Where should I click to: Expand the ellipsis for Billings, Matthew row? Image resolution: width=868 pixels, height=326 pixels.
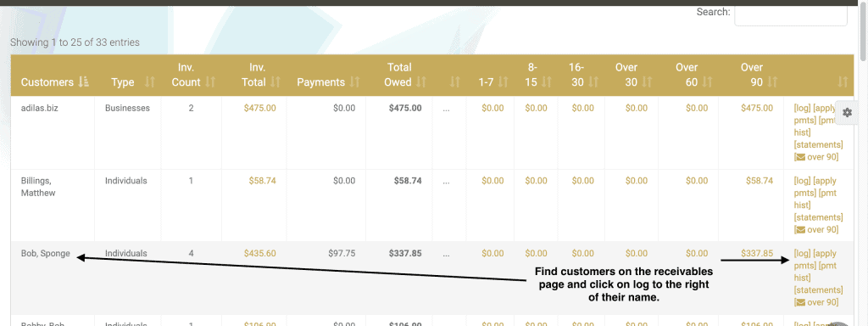click(446, 181)
